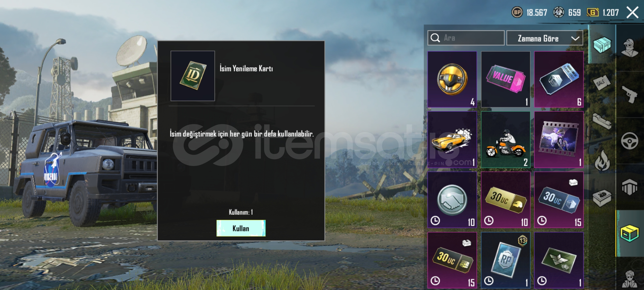Open the Zamana Göre sort dropdown
The image size is (644, 290).
tap(545, 38)
